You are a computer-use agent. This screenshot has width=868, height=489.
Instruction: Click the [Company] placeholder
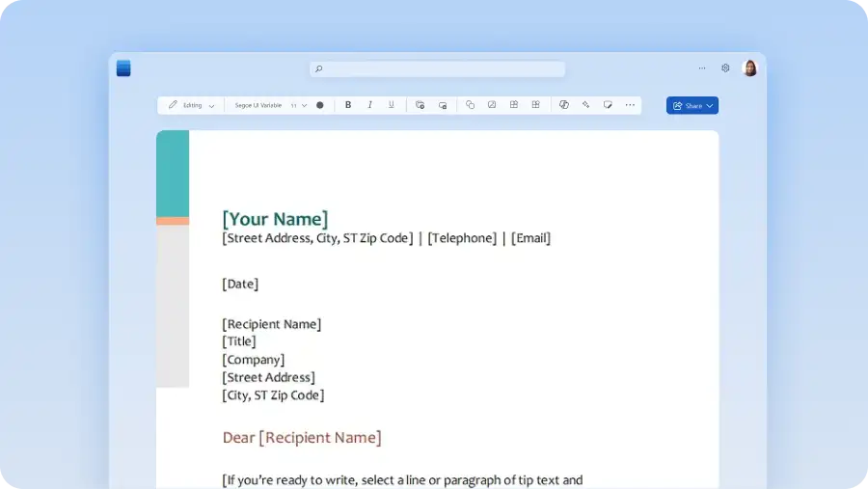(254, 360)
